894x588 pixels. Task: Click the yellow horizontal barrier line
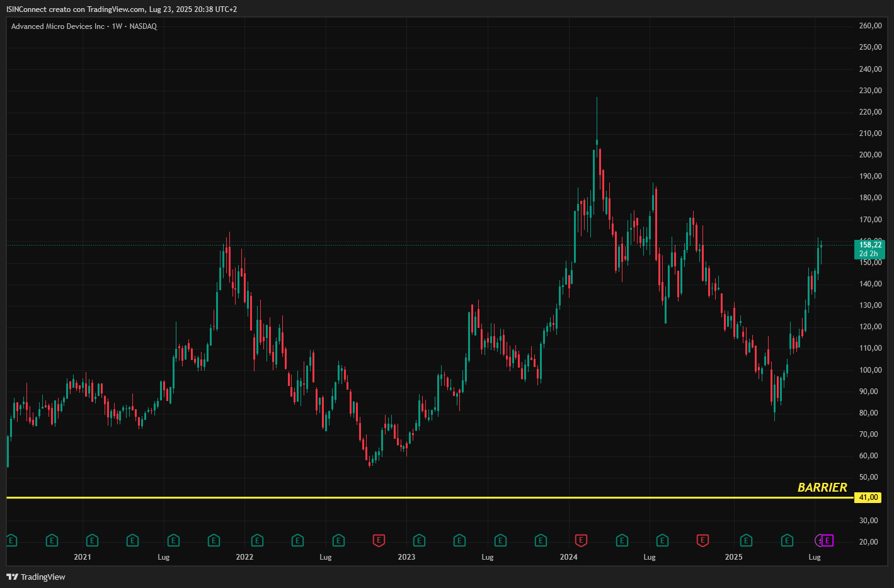tap(430, 497)
